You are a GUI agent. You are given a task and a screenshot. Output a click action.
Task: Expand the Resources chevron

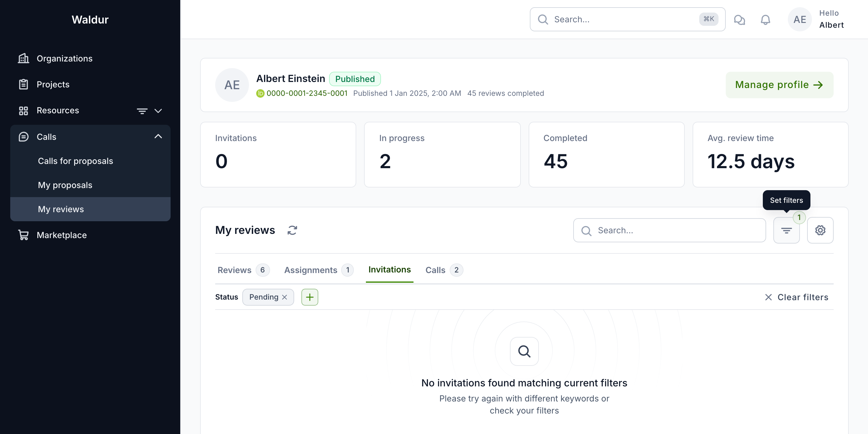158,111
